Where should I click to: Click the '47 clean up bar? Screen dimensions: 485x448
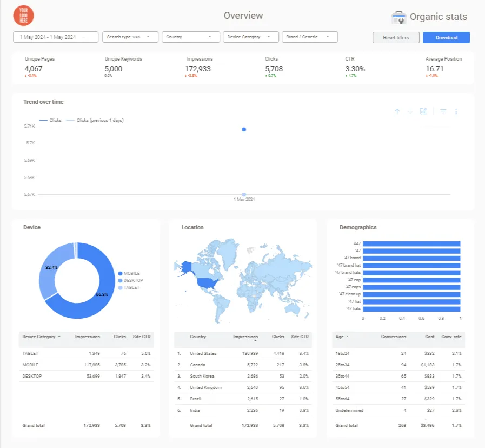point(411,294)
